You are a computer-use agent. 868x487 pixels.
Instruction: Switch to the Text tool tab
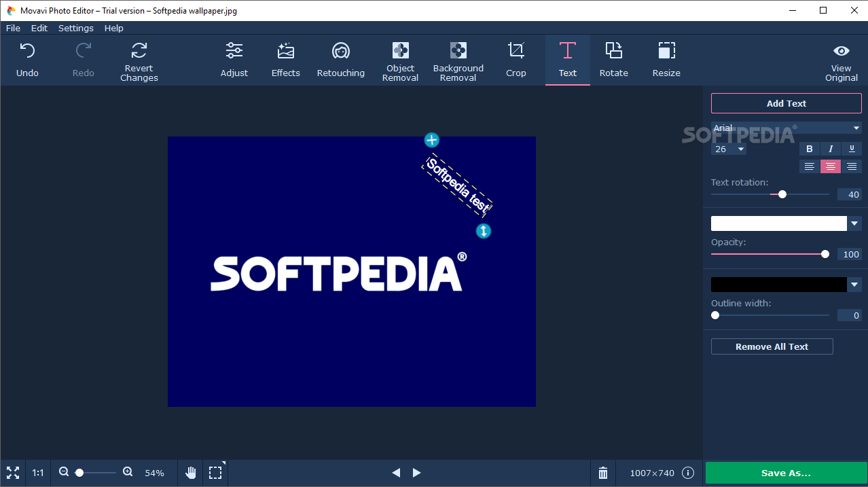568,60
